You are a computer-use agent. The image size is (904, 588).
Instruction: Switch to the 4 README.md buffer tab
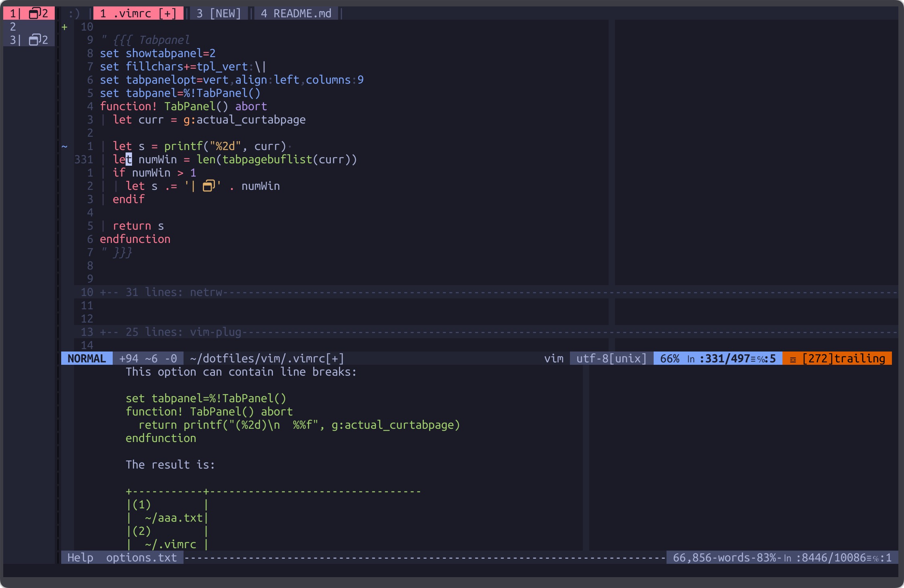pyautogui.click(x=296, y=13)
